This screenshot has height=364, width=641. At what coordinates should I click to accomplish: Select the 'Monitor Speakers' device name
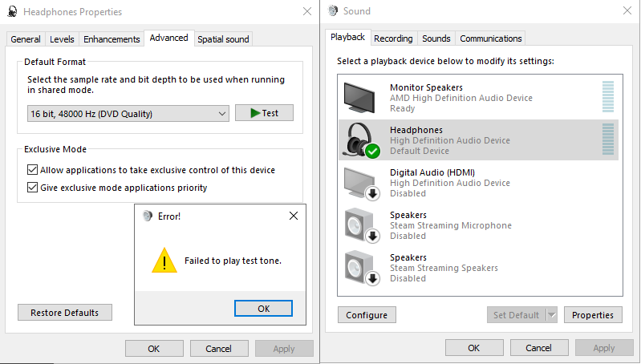(426, 87)
